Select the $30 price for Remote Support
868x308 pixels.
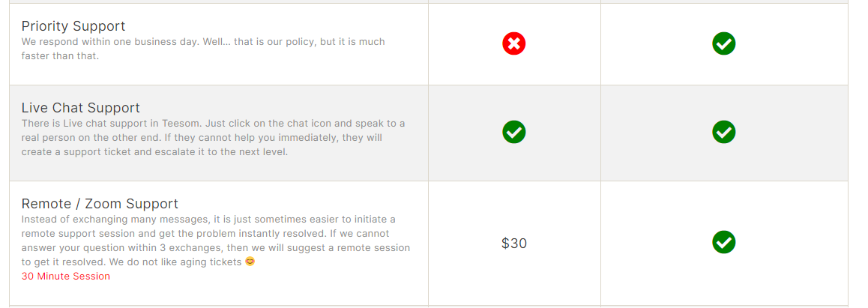(x=514, y=243)
